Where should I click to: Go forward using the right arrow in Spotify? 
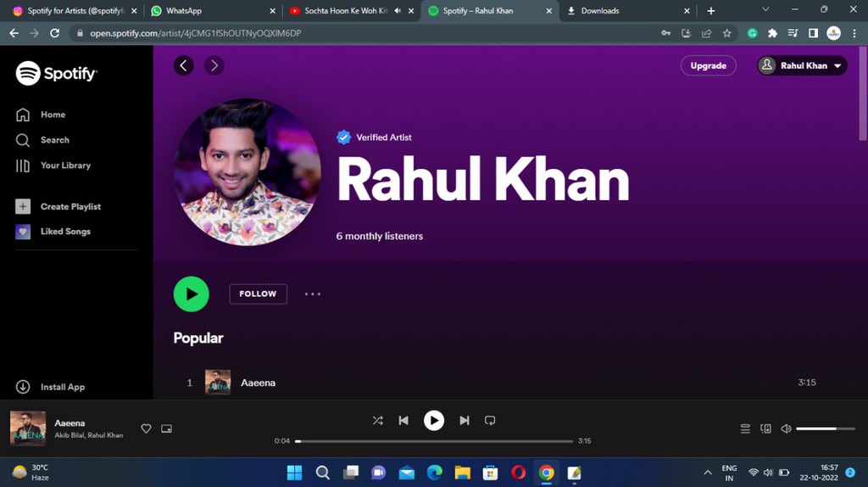tap(214, 65)
